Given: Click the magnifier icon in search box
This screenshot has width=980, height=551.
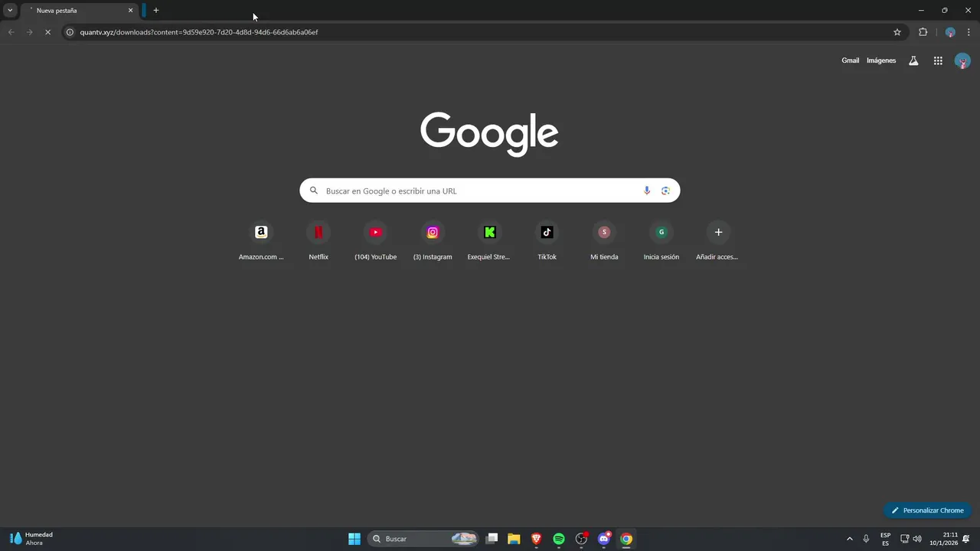Looking at the screenshot, I should pyautogui.click(x=314, y=191).
